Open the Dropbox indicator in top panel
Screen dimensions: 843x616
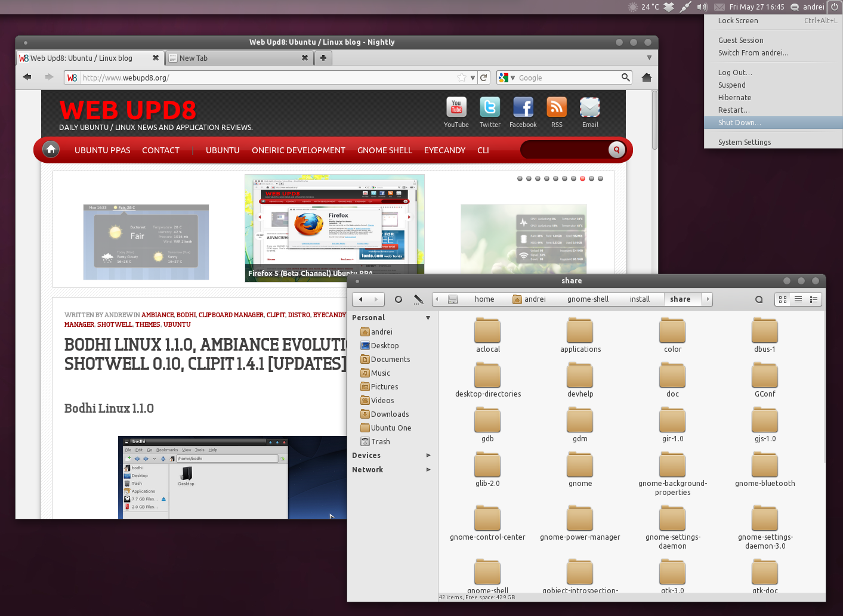[x=669, y=7]
